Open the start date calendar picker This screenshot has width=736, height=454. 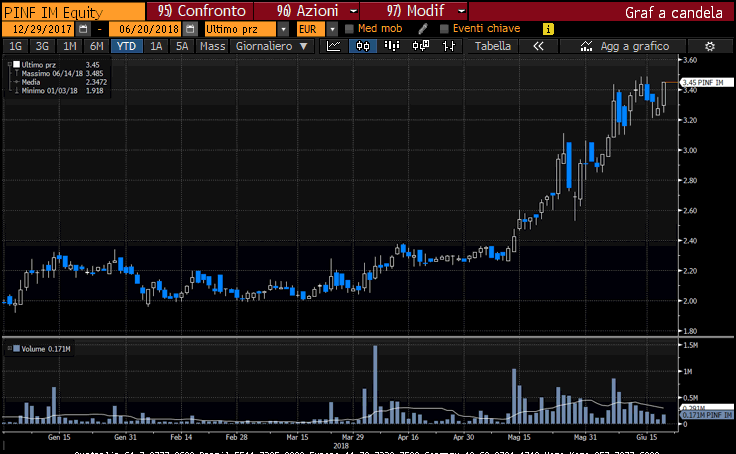tap(83, 29)
